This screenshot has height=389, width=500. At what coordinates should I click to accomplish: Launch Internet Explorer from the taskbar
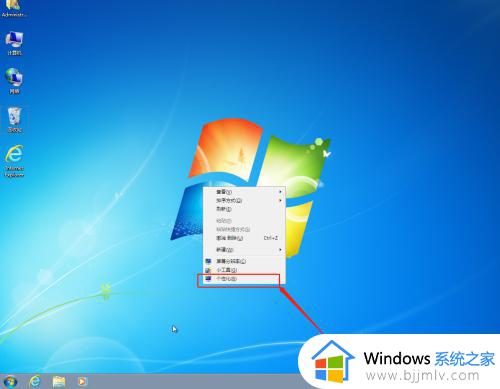click(x=35, y=381)
